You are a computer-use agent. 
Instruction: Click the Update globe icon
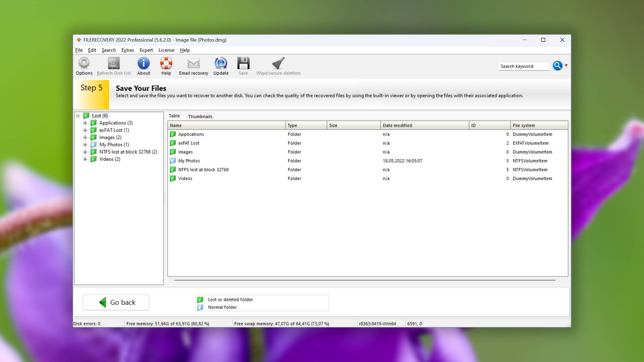[221, 63]
